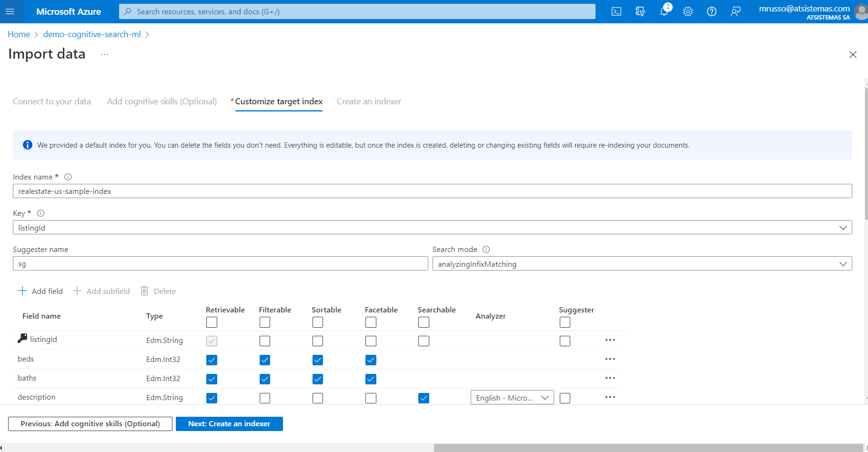Viewport: 868px width, 452px height.
Task: Open more options for the beds row
Action: [610, 359]
